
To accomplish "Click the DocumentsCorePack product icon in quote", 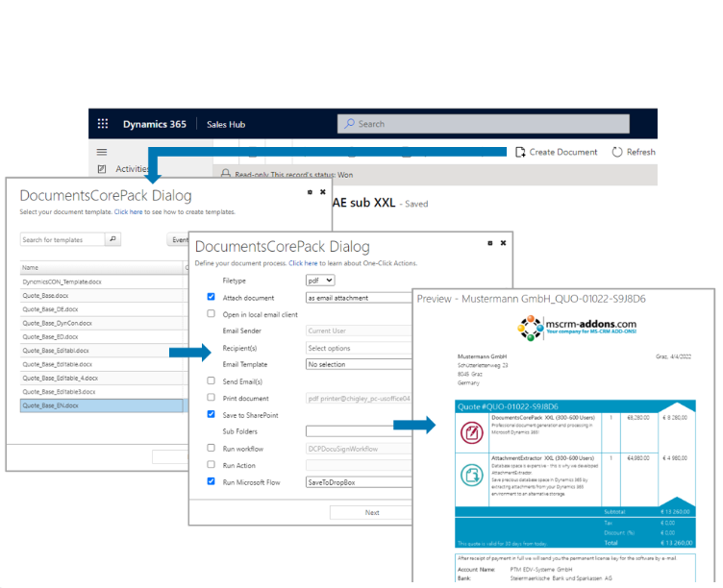I will (x=472, y=432).
